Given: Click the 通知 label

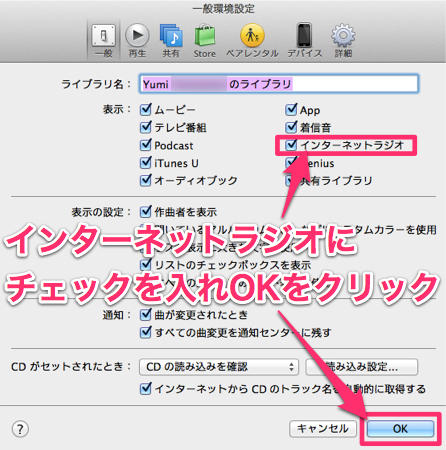Looking at the screenshot, I should point(117,315).
